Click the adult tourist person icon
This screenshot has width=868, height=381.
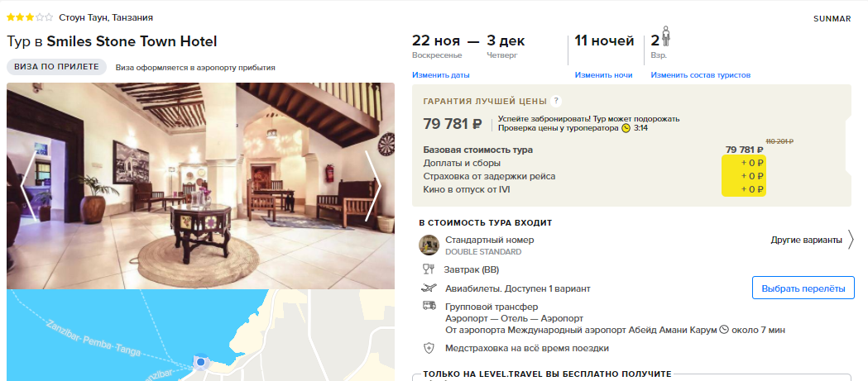pos(666,37)
